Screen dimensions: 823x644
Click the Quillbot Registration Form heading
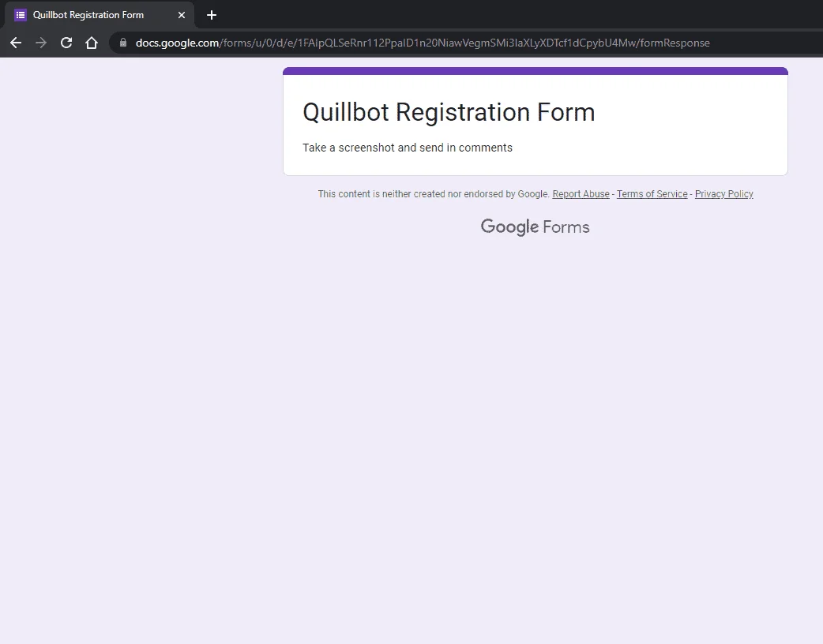(449, 112)
